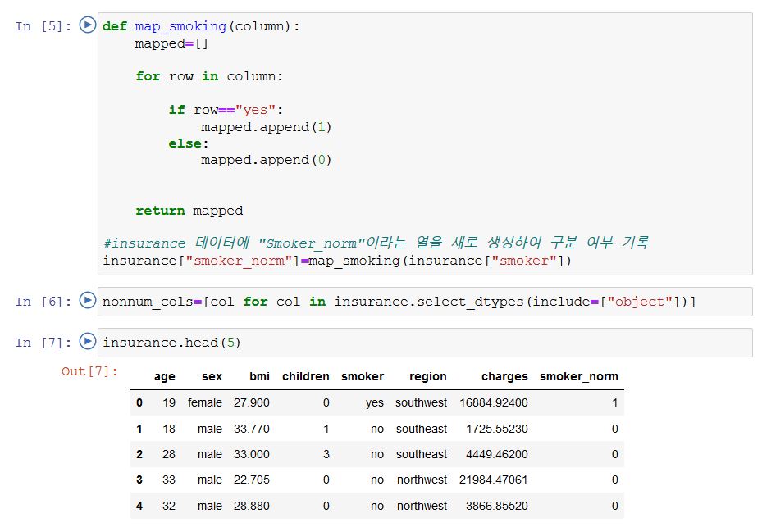The height and width of the screenshot is (532, 762).
Task: Click the smoker_norm value 1 in row 0
Action: [614, 402]
